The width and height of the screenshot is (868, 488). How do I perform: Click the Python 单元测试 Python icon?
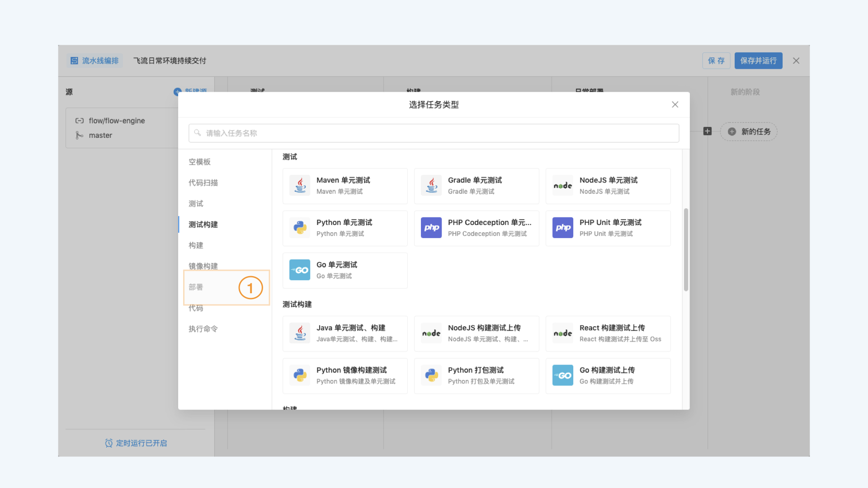300,228
